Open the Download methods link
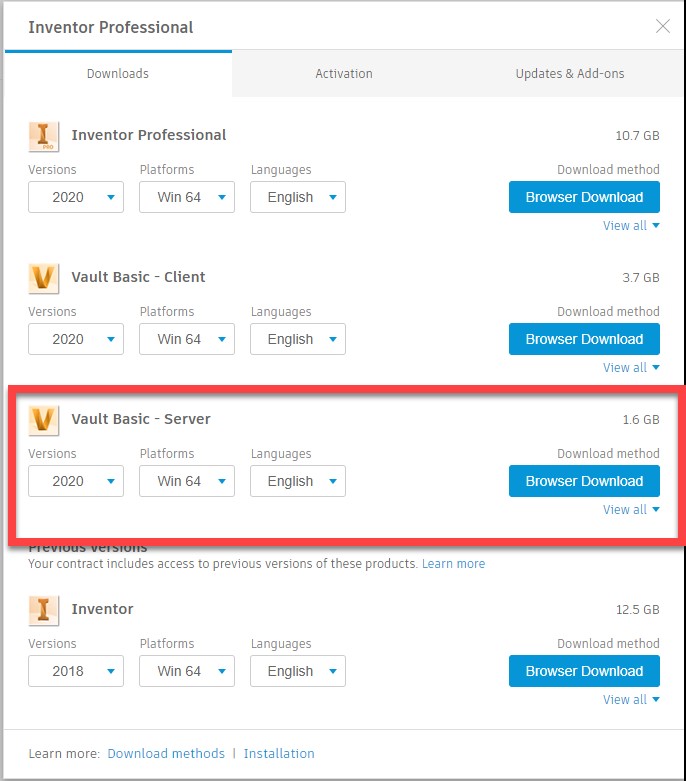The height and width of the screenshot is (781, 686). [166, 754]
